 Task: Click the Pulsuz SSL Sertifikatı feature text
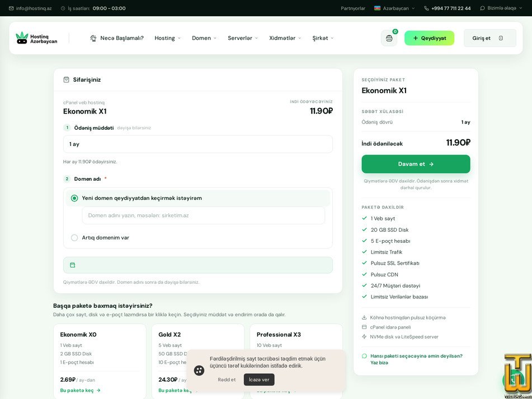pos(395,263)
